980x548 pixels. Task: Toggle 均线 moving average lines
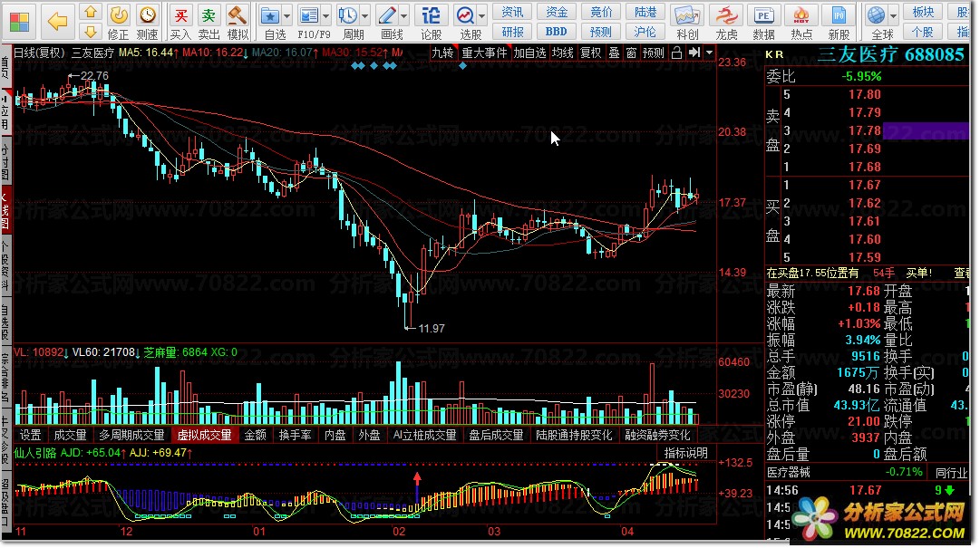[x=562, y=53]
